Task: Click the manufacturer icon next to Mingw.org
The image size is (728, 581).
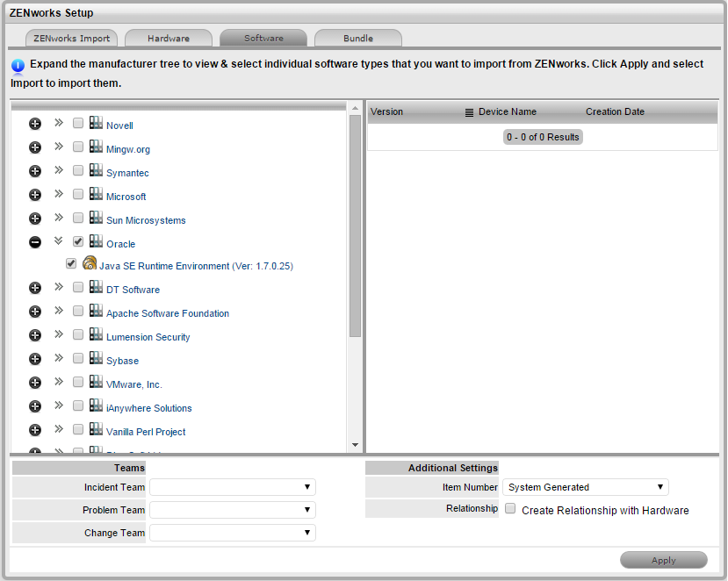Action: tap(96, 147)
